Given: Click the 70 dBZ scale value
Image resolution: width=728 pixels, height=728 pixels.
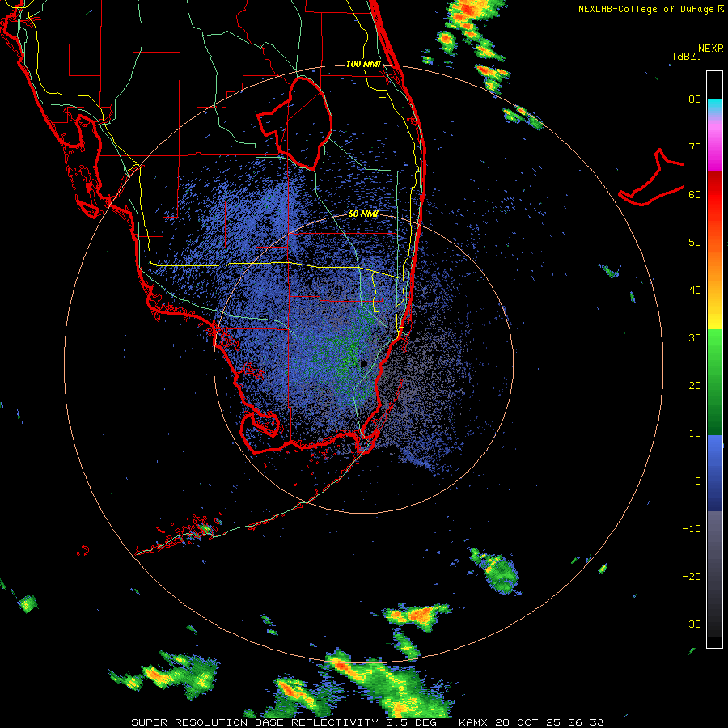Looking at the screenshot, I should click(x=695, y=147).
